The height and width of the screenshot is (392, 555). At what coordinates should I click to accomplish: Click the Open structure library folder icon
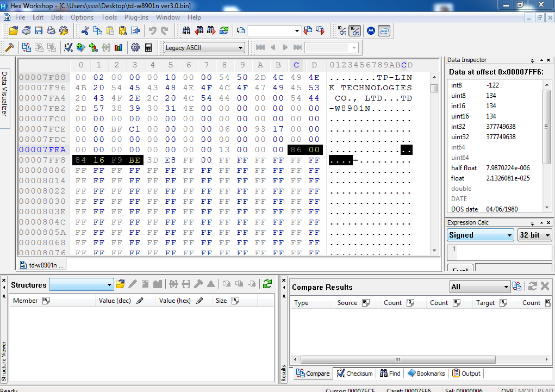click(x=120, y=284)
